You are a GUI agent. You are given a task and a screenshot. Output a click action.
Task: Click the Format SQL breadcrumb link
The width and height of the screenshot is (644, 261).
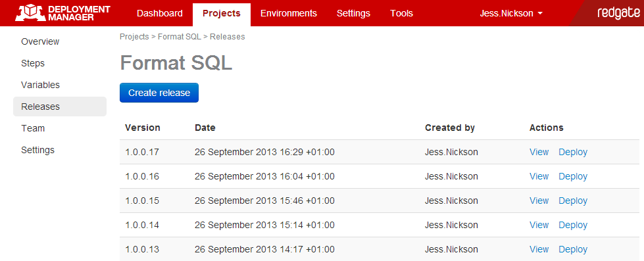point(180,37)
